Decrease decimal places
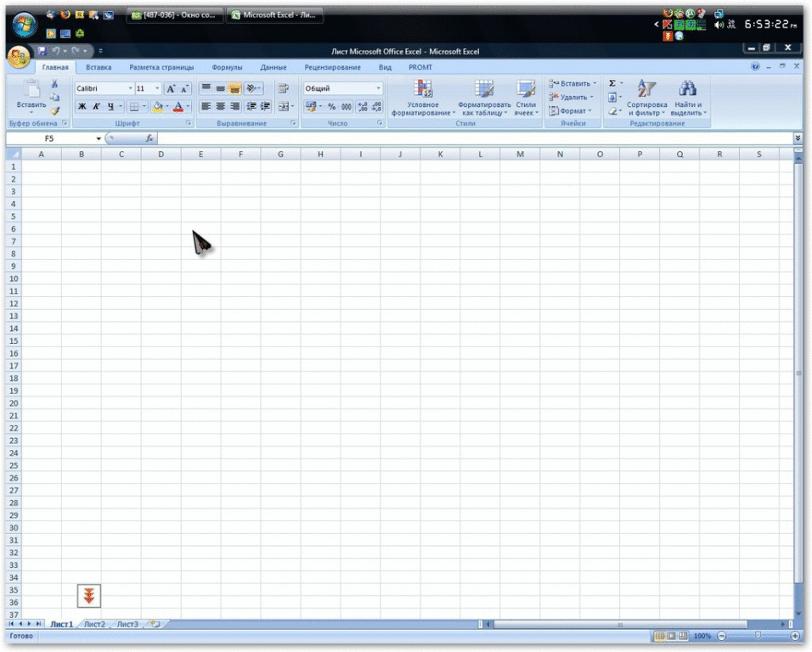812x652 pixels. click(x=376, y=107)
